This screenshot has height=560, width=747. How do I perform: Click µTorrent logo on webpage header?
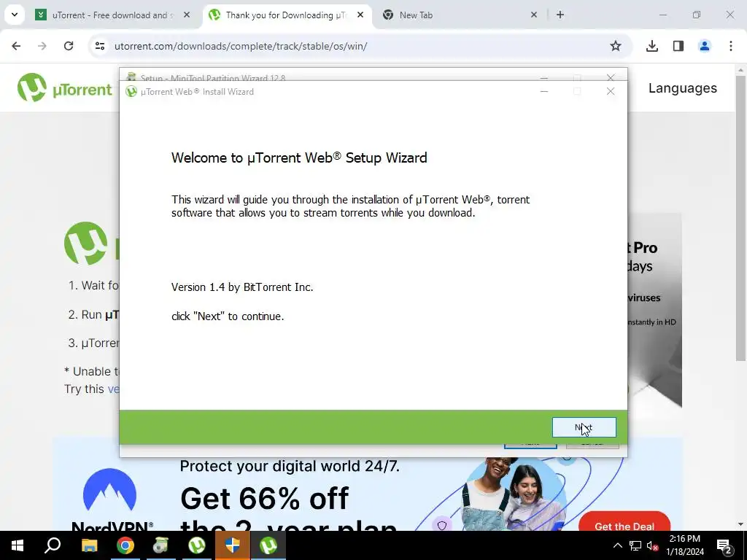pyautogui.click(x=64, y=87)
